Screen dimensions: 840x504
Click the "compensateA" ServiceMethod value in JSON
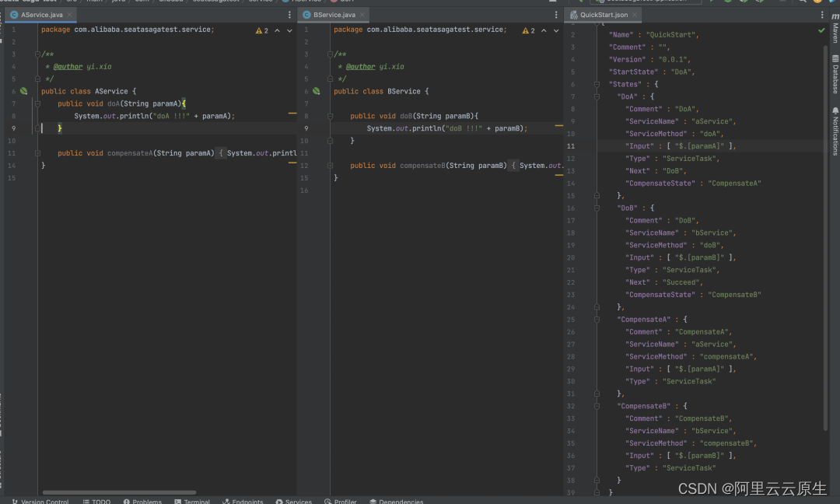click(727, 357)
